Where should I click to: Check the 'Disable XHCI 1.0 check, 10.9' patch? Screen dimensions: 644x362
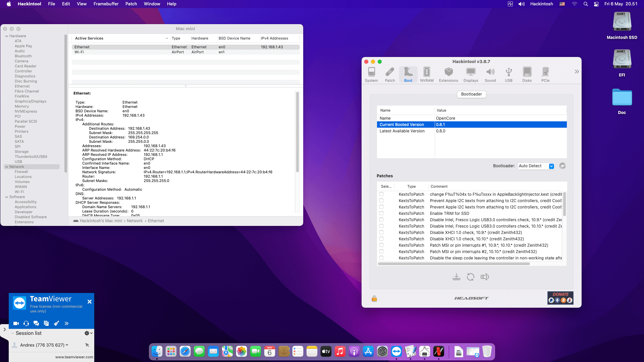click(x=381, y=232)
